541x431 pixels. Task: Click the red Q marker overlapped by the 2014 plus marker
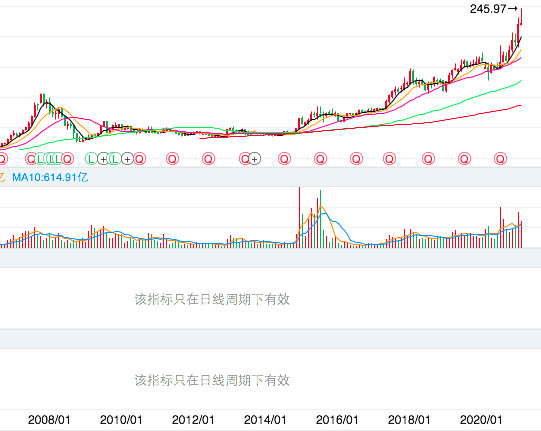(x=245, y=159)
